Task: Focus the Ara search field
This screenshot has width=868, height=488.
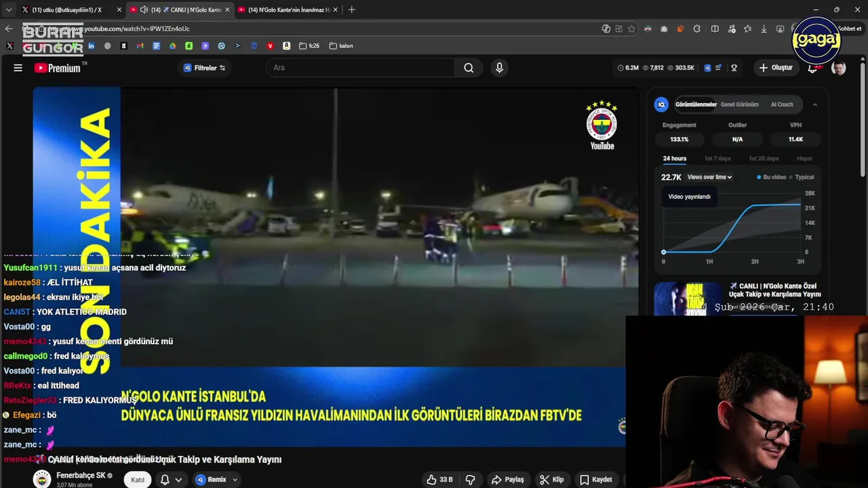Action: 360,68
